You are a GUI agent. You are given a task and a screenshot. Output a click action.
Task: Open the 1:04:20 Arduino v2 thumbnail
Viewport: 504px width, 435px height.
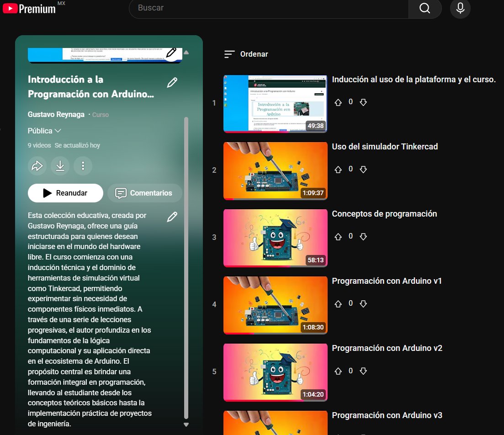pyautogui.click(x=276, y=372)
